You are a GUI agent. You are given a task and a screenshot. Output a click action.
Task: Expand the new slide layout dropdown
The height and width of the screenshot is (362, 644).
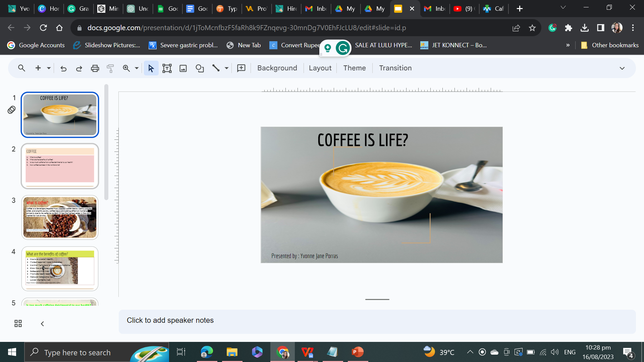[x=49, y=68]
